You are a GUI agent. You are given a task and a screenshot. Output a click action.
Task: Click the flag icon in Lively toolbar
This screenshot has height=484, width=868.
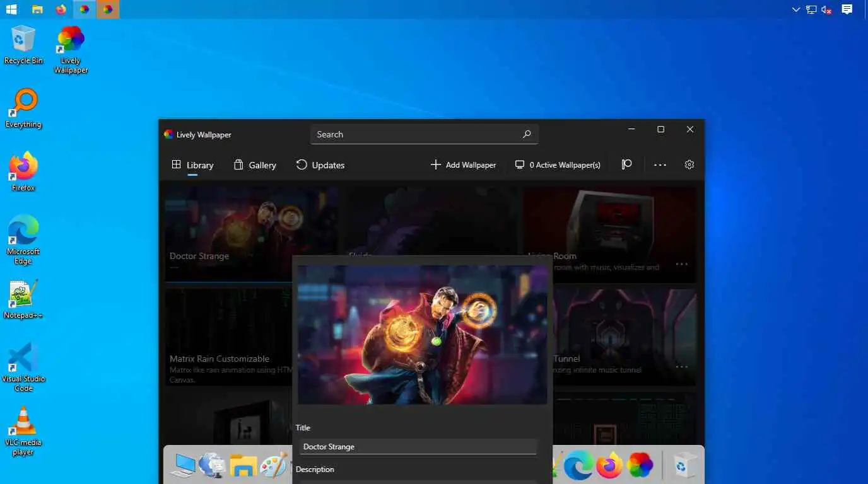point(626,164)
